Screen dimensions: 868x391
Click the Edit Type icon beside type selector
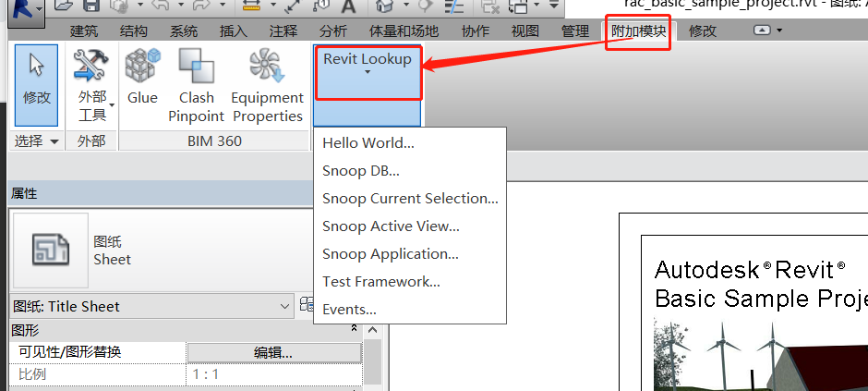307,305
